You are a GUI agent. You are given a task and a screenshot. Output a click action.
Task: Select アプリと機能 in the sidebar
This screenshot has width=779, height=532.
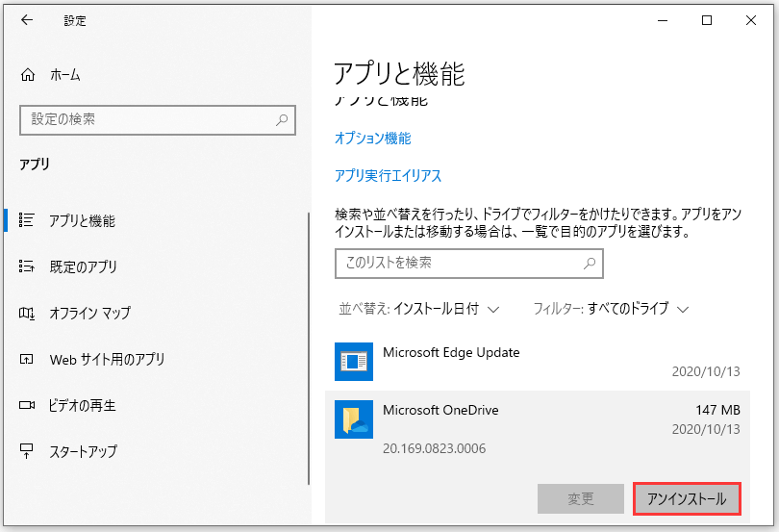tap(82, 220)
